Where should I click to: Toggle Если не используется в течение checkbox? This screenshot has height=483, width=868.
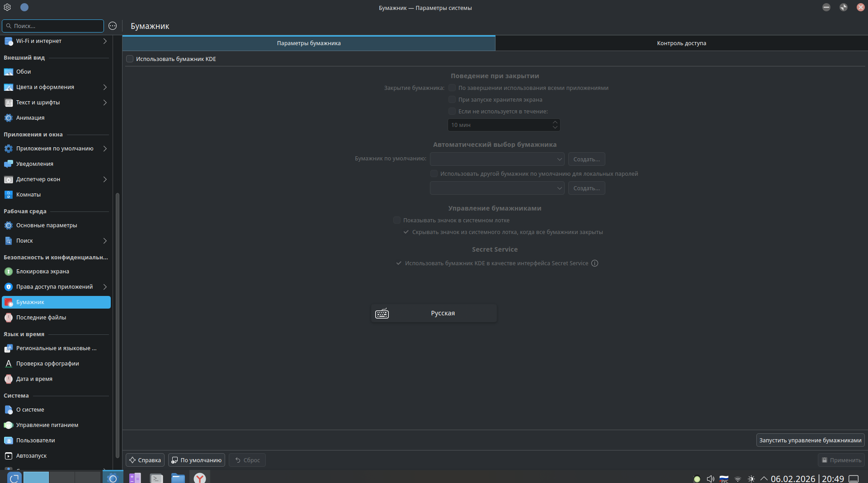click(452, 112)
